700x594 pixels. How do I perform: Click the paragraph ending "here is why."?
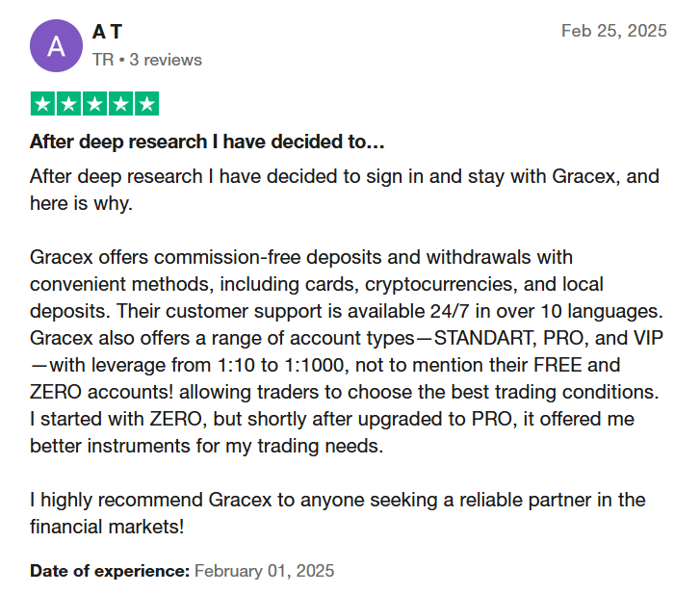click(x=345, y=190)
